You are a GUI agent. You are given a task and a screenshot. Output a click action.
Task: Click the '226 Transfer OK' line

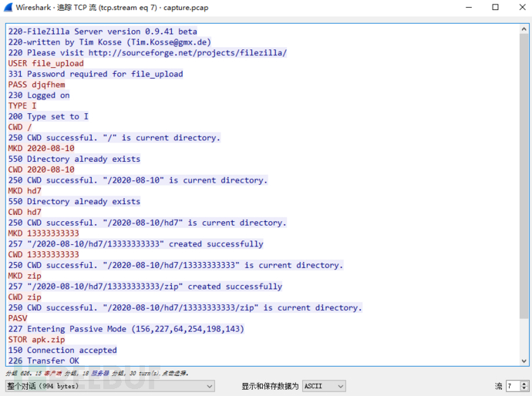[x=44, y=361]
